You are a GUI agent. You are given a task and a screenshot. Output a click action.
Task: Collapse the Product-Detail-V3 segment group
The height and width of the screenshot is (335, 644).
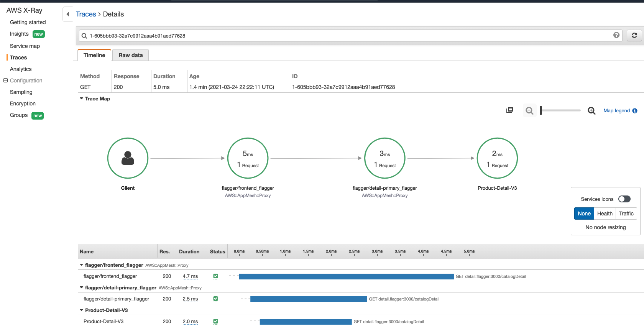pos(81,310)
